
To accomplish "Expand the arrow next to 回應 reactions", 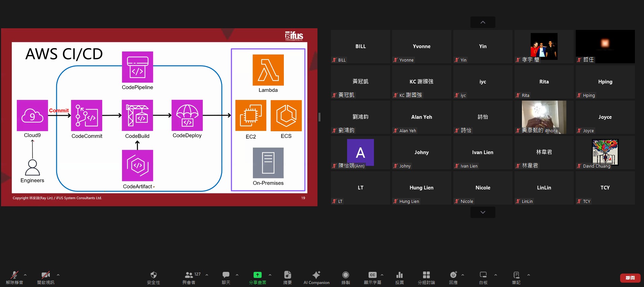I will point(463,275).
